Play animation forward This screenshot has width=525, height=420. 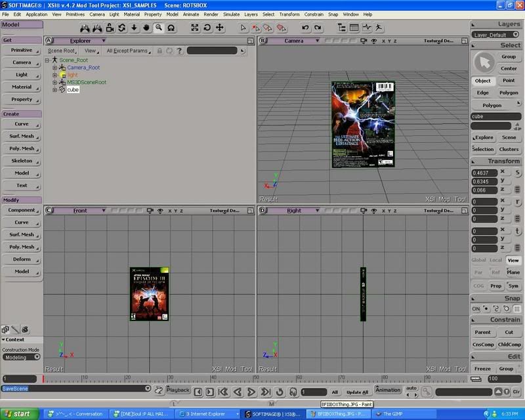(251, 392)
